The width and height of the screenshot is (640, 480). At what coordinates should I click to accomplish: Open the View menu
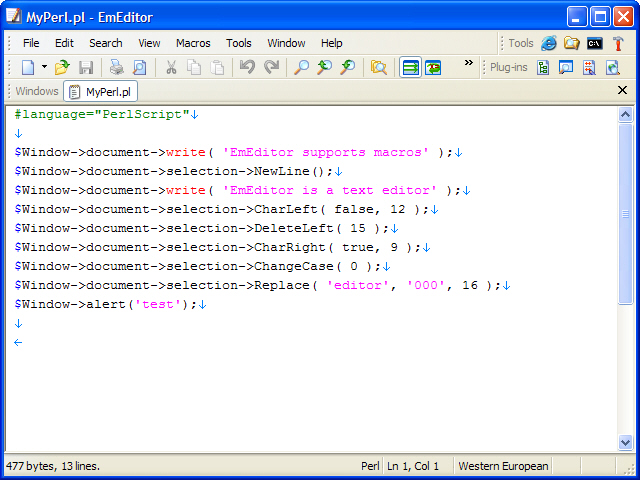coord(149,43)
